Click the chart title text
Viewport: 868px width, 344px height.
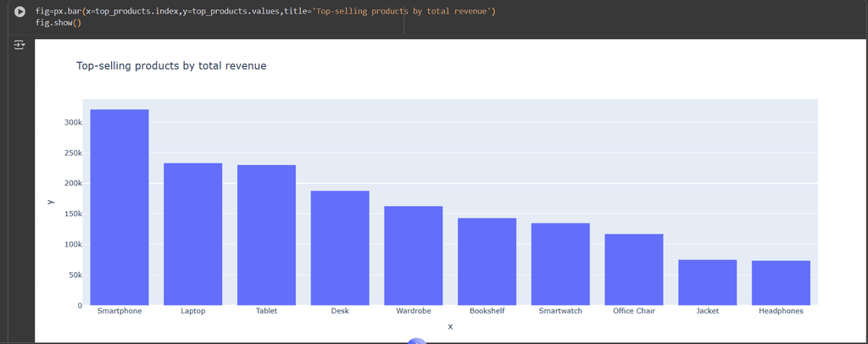pyautogui.click(x=171, y=65)
